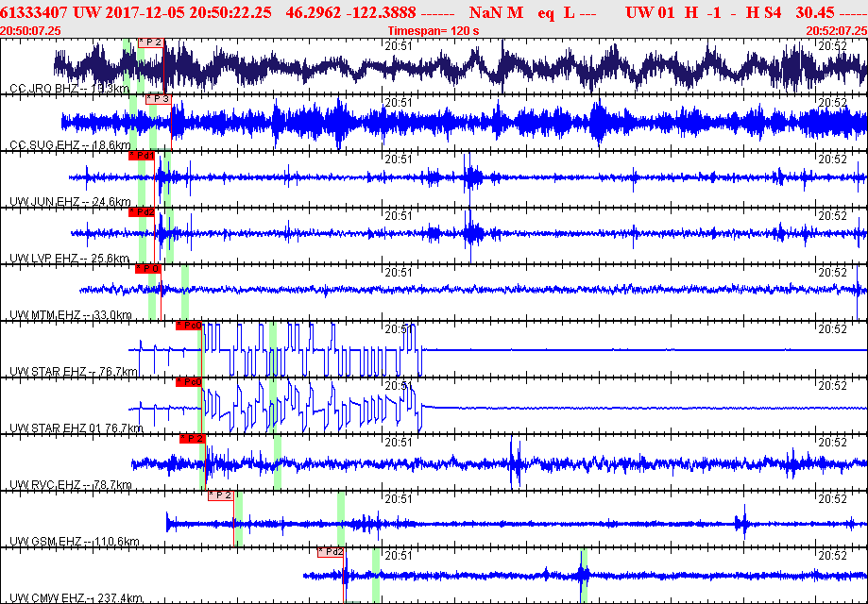
Task: Click the CC JRO BHZ station label
Action: pos(70,89)
